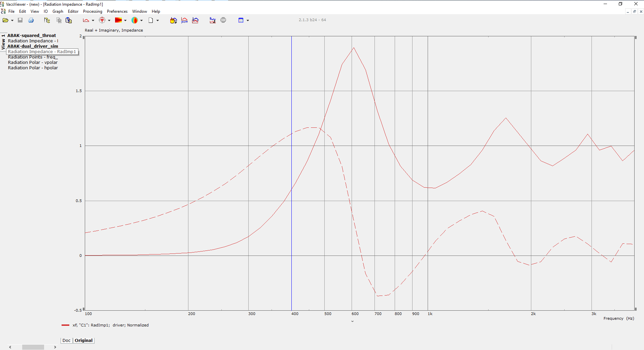Open the project tree view icon
Viewport: 644px width, 350px height.
47,21
